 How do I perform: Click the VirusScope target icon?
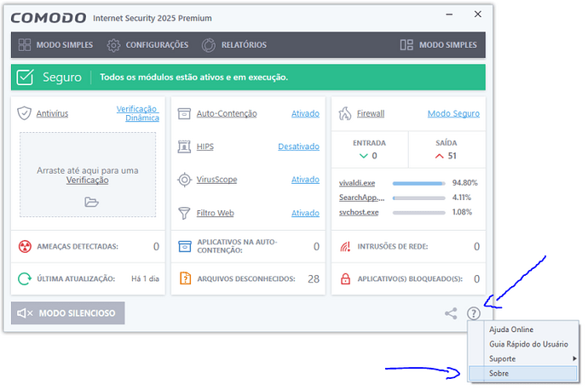[x=185, y=180]
